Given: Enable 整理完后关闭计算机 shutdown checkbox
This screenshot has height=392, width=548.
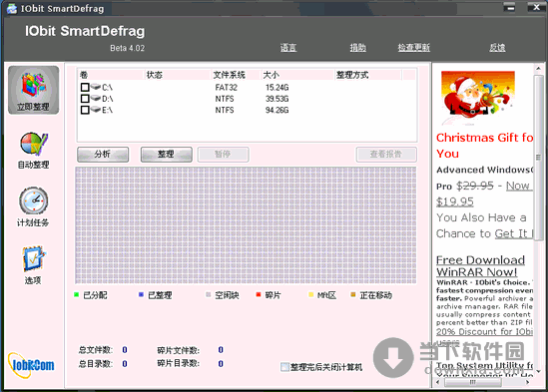Looking at the screenshot, I should (284, 367).
